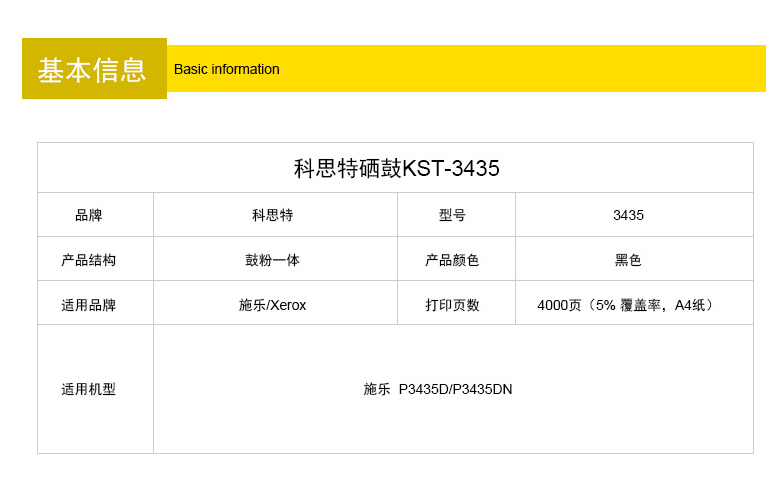This screenshot has width=766, height=494.
Task: Select the compatible brand 施乐/Xerox
Action: 272,305
